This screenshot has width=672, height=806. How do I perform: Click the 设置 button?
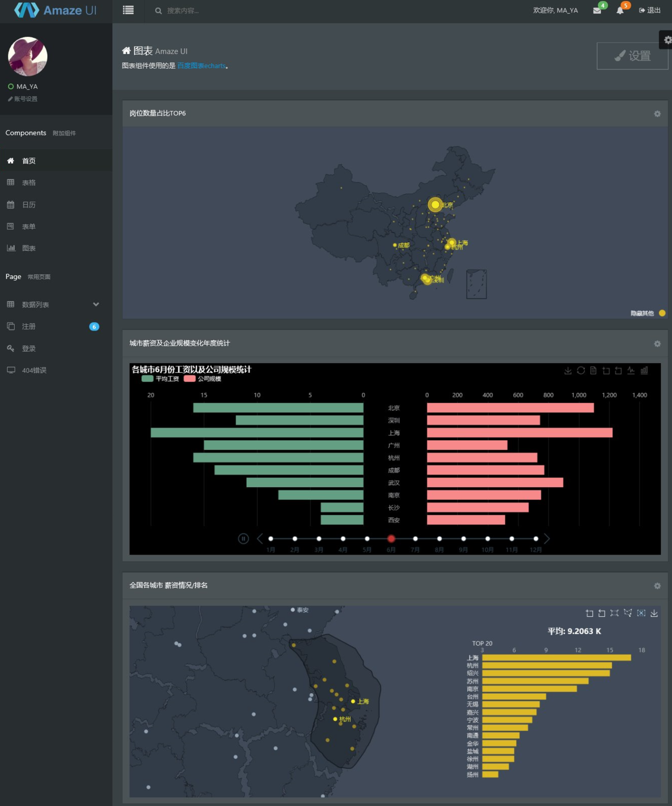(x=632, y=56)
